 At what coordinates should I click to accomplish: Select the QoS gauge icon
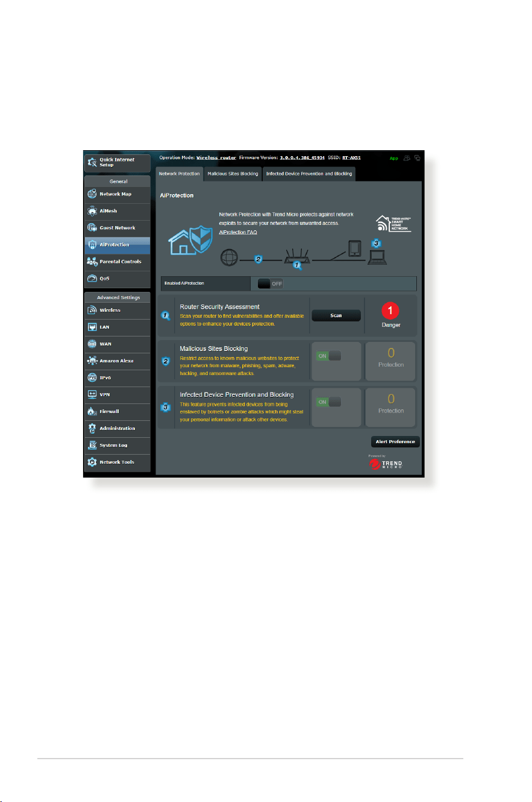(92, 279)
